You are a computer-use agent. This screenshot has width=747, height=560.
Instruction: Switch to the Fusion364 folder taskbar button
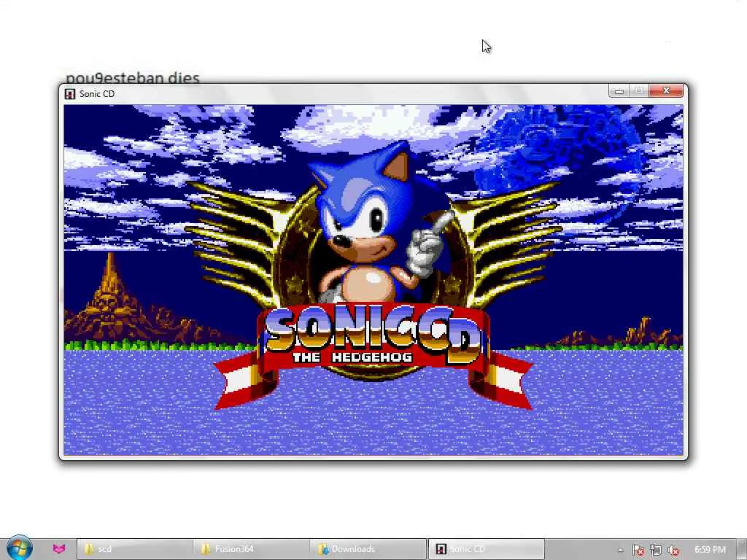(x=252, y=549)
